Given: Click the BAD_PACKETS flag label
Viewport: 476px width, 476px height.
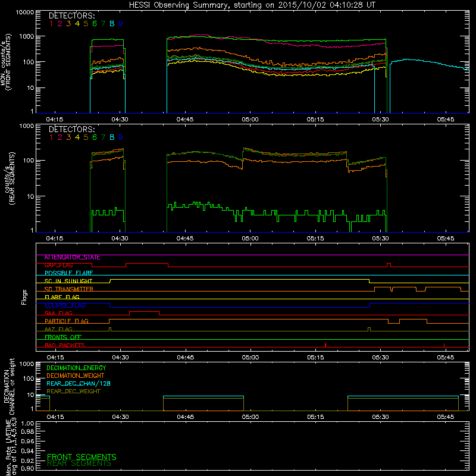Looking at the screenshot, I should [65, 345].
